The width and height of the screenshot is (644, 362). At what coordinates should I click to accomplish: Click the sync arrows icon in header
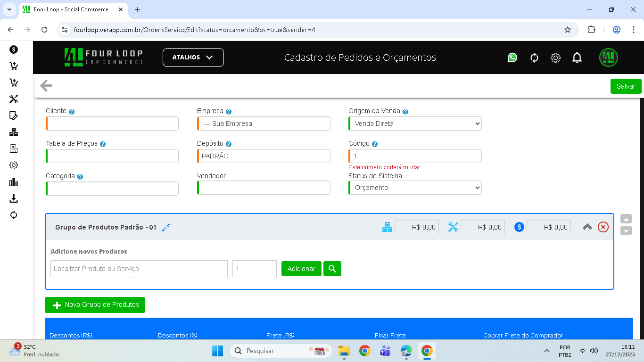tap(534, 58)
